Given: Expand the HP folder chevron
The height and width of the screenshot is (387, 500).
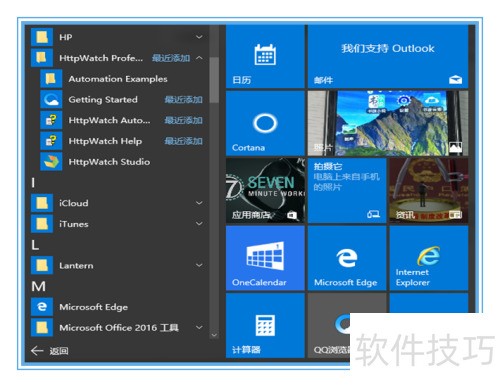Looking at the screenshot, I should (x=199, y=37).
